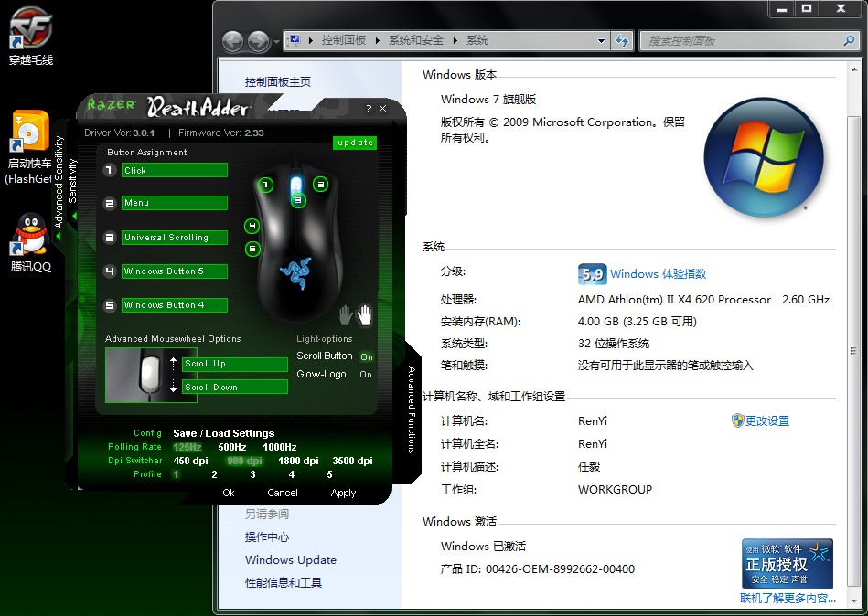This screenshot has width=868, height=616.
Task: Switch to profile 1
Action: click(x=176, y=474)
